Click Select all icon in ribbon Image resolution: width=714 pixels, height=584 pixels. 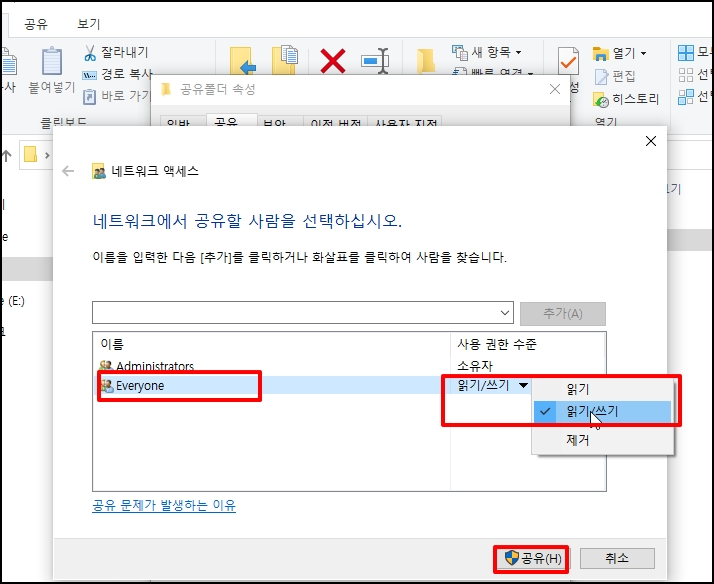685,53
